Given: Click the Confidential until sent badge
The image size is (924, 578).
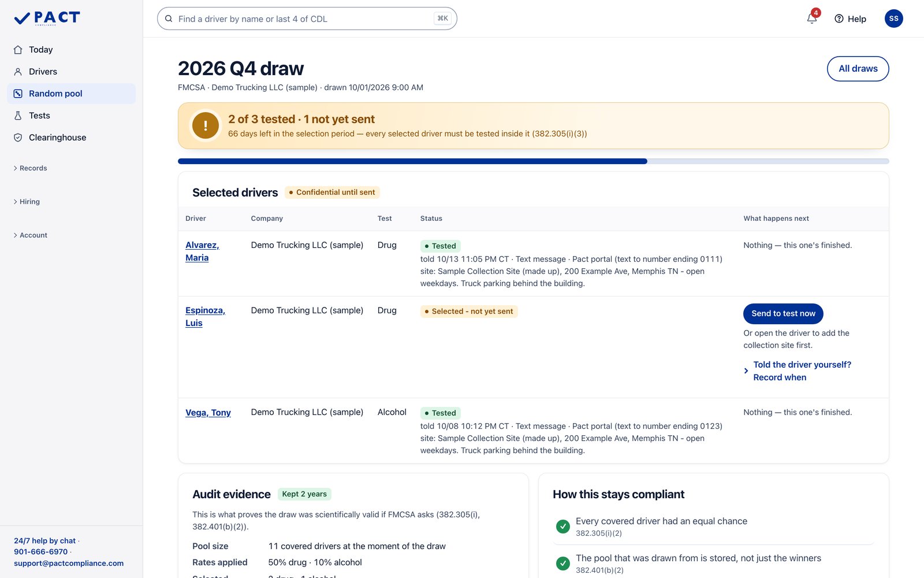Looking at the screenshot, I should (332, 192).
